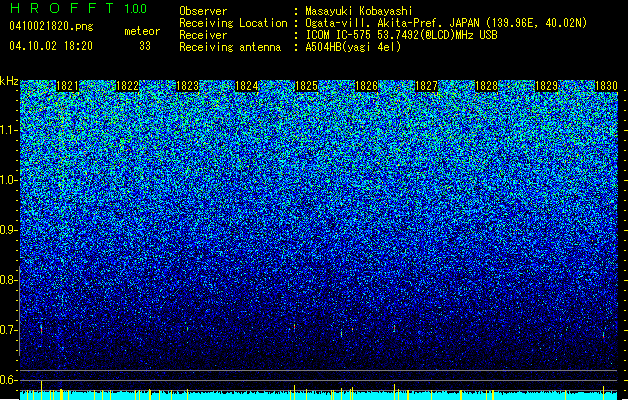
Task: Click the 1825 time marker
Action: click(x=306, y=86)
